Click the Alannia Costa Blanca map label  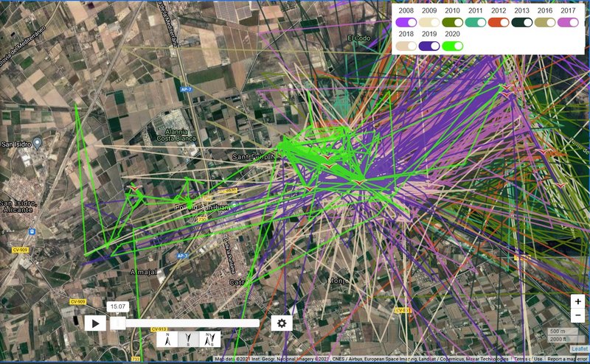(x=176, y=135)
